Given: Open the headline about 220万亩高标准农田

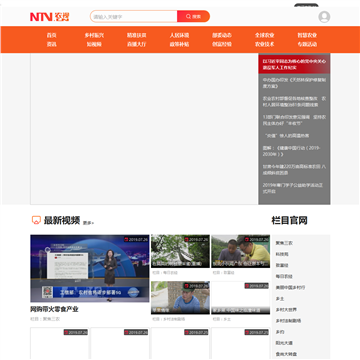Looking at the screenshot, I should [294, 169].
